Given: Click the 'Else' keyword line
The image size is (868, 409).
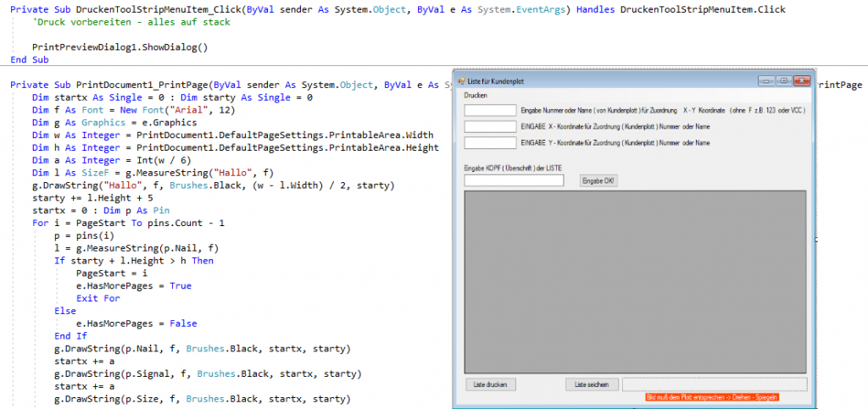Looking at the screenshot, I should click(65, 311).
